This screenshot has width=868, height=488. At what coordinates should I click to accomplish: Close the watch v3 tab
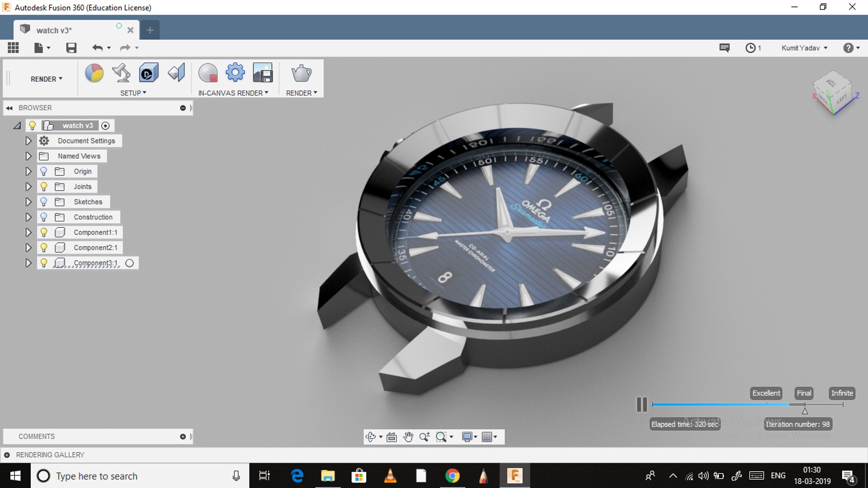click(x=130, y=30)
